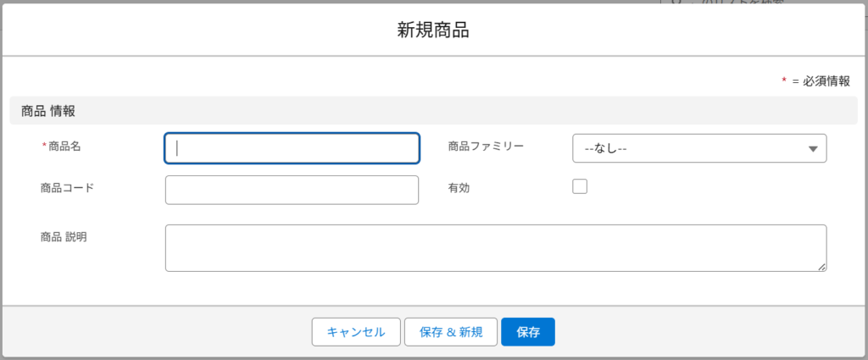Click the 商品 情報 section header
Screen dimensions: 868x360
click(433, 111)
